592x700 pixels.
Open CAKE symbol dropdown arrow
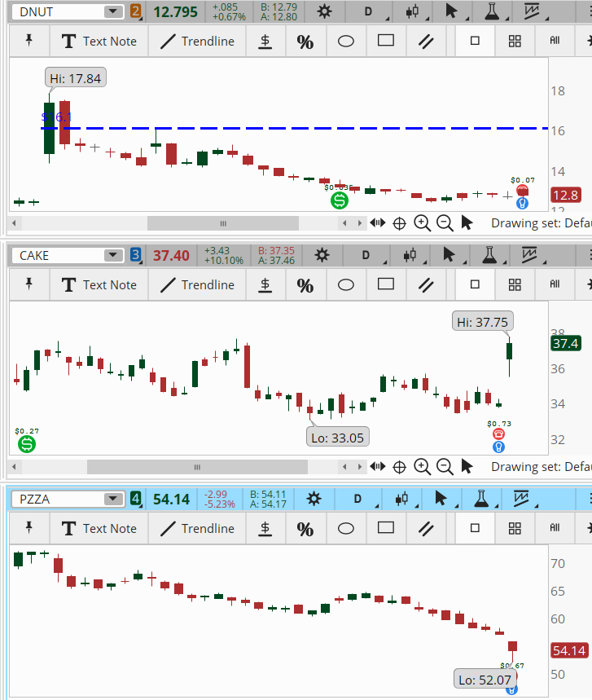[x=113, y=255]
